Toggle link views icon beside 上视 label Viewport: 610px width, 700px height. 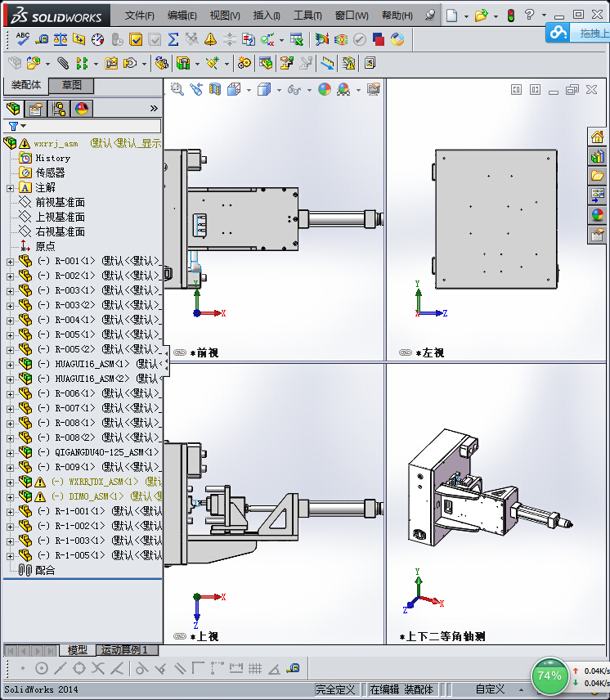180,636
